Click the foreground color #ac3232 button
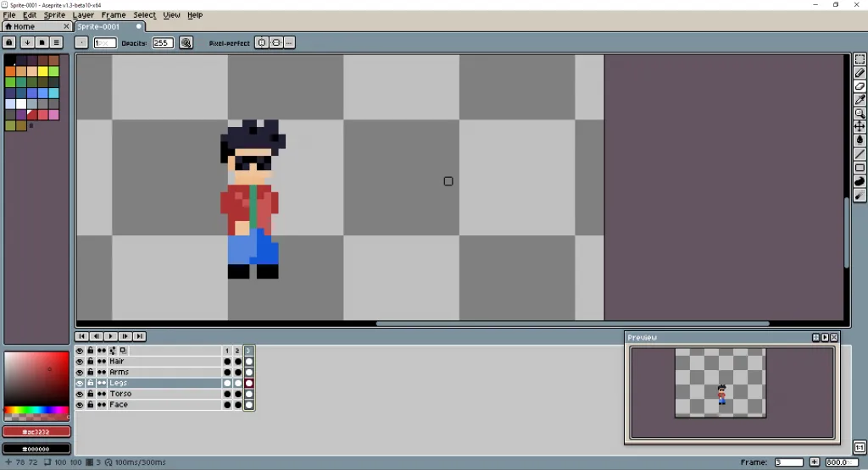Image resolution: width=868 pixels, height=470 pixels. point(36,432)
